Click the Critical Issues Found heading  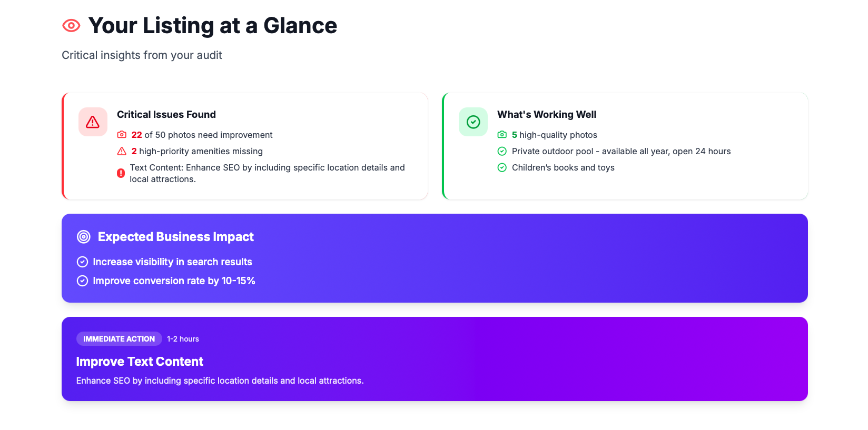coord(166,114)
